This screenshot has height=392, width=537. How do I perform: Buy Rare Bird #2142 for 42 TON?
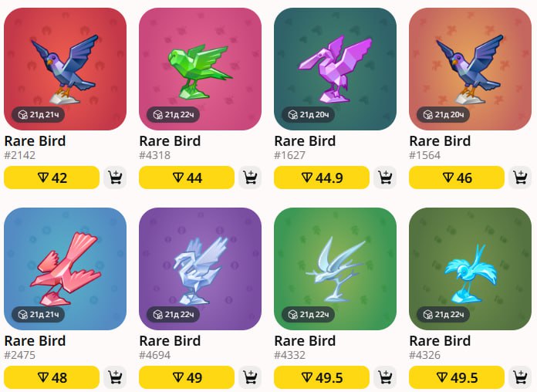52,177
